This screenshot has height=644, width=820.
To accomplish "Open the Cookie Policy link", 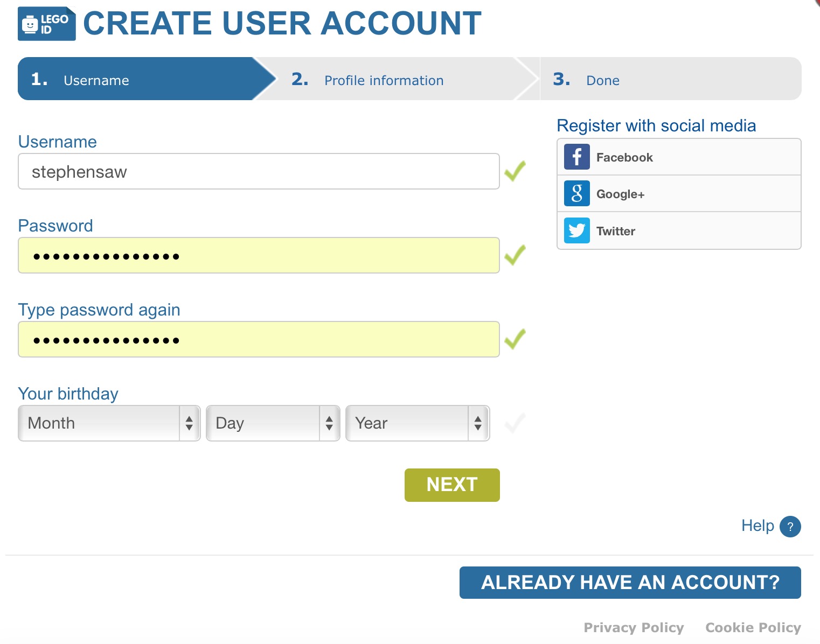I will [753, 627].
